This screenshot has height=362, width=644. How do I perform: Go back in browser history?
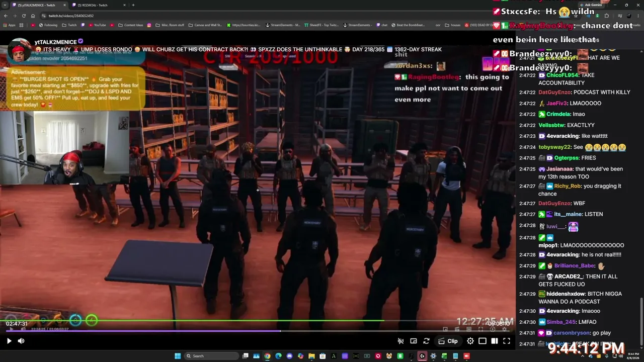(5, 16)
